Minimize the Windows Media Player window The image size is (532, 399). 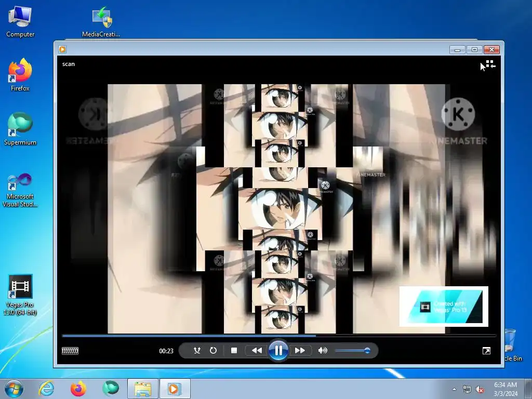point(457,49)
